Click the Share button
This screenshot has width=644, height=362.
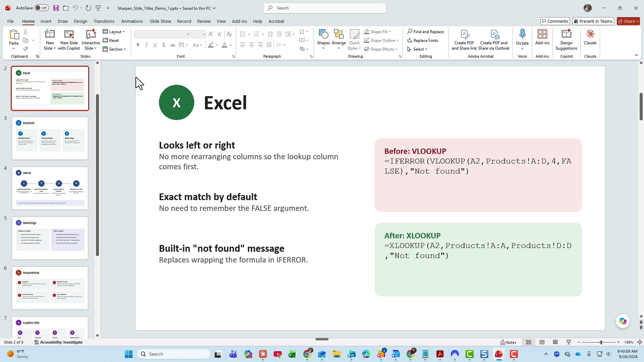point(628,21)
